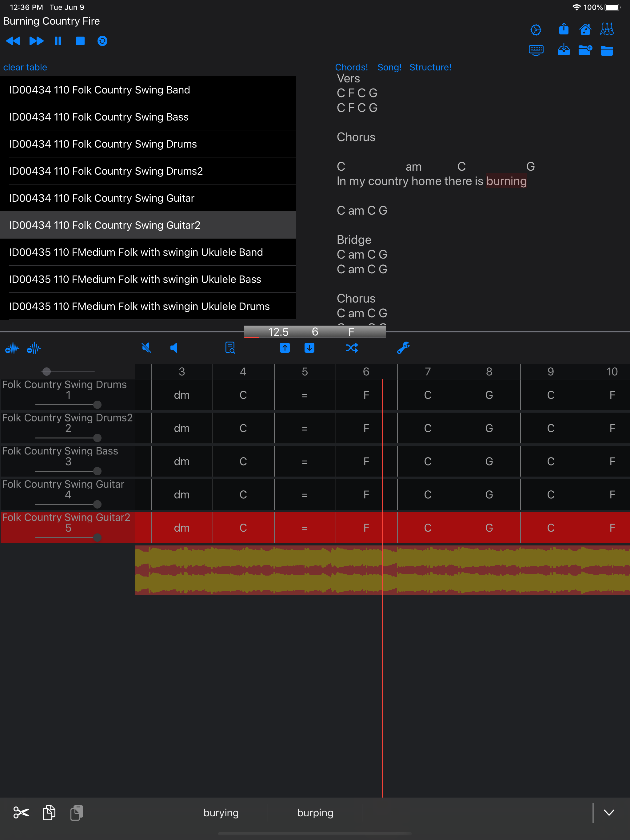This screenshot has width=630, height=840.
Task: Click the document search icon
Action: click(230, 348)
